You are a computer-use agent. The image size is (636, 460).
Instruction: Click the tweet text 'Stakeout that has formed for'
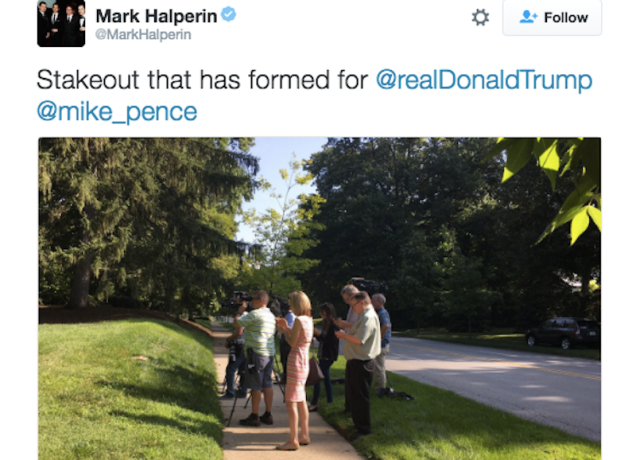pyautogui.click(x=202, y=80)
